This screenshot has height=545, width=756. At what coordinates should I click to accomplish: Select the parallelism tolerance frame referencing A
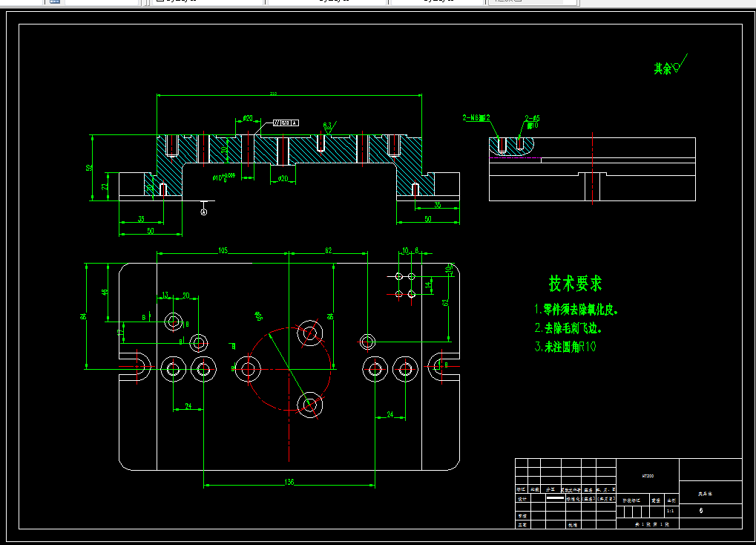click(286, 123)
